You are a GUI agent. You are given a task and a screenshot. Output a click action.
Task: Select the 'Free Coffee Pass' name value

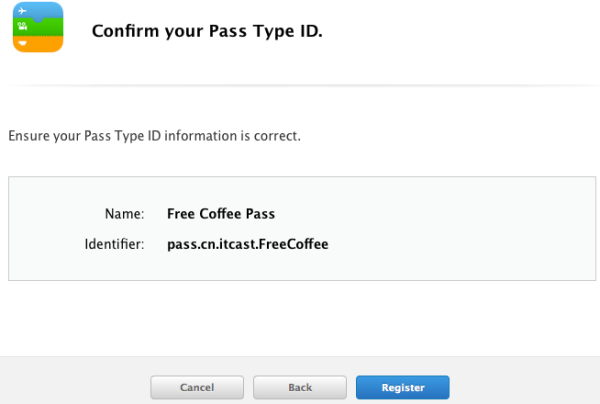point(221,214)
